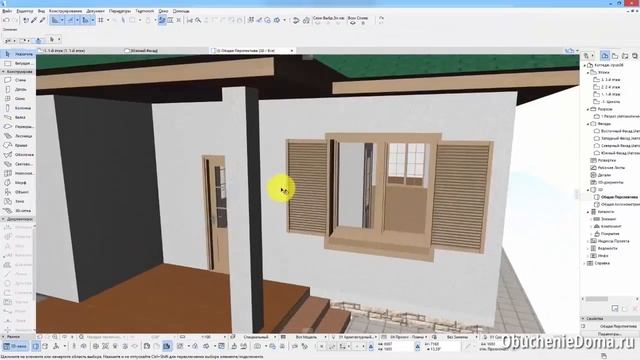This screenshot has width=640, height=360.
Task: Click the new view settings button under Navigator
Action: point(615,309)
